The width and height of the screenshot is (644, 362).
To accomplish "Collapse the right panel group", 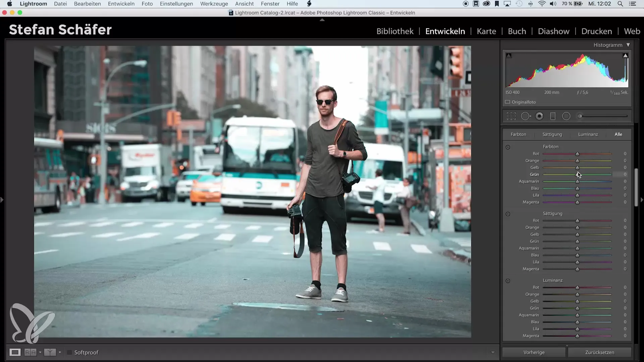I will [642, 200].
